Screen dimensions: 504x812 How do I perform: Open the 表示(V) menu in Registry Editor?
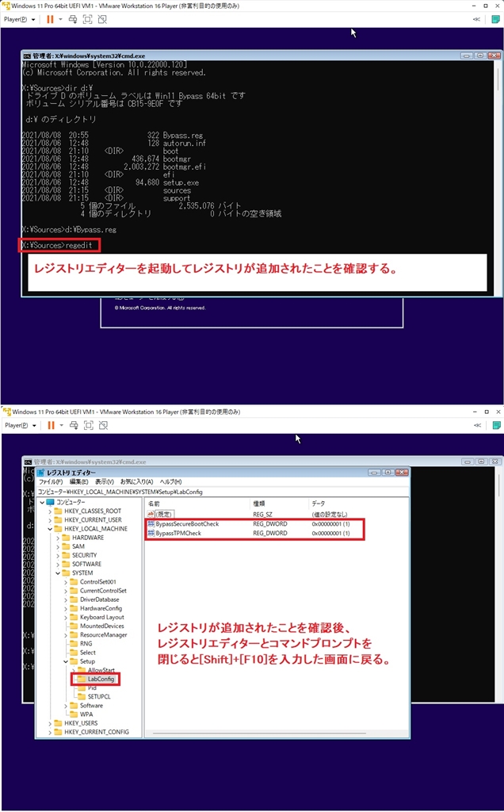pos(104,482)
